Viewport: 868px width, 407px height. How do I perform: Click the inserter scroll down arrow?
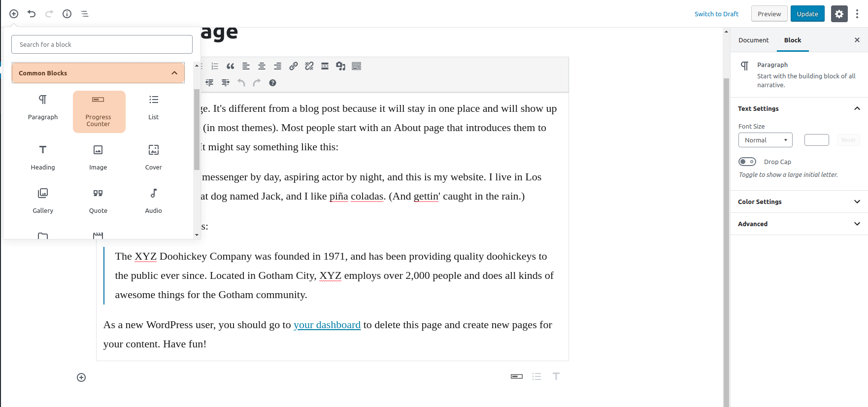point(197,235)
